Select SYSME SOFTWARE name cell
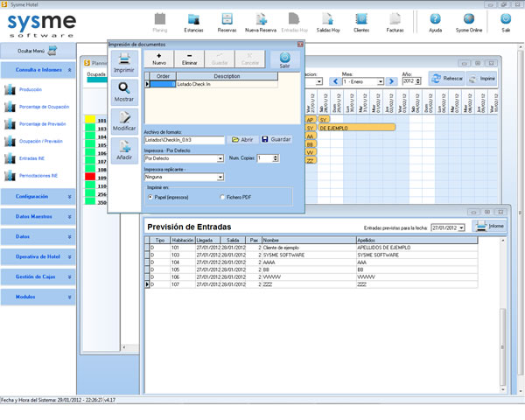Screen dimensions: 525x420 pos(309,255)
